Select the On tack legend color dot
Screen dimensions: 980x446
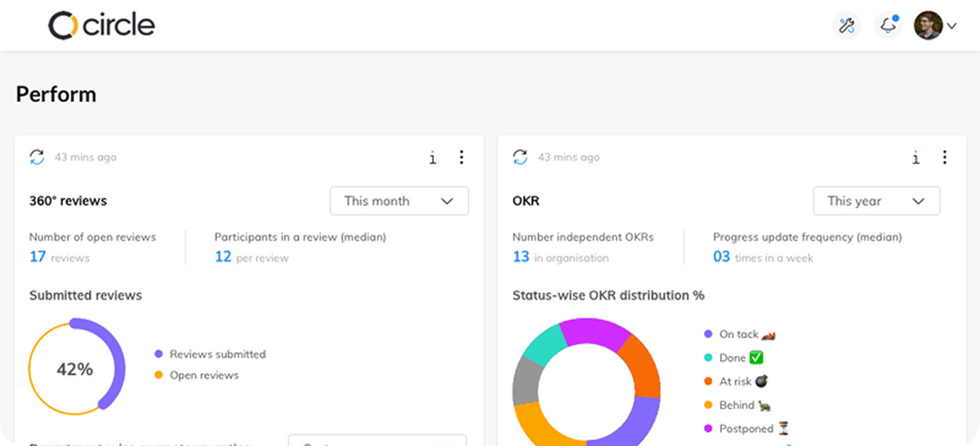708,334
